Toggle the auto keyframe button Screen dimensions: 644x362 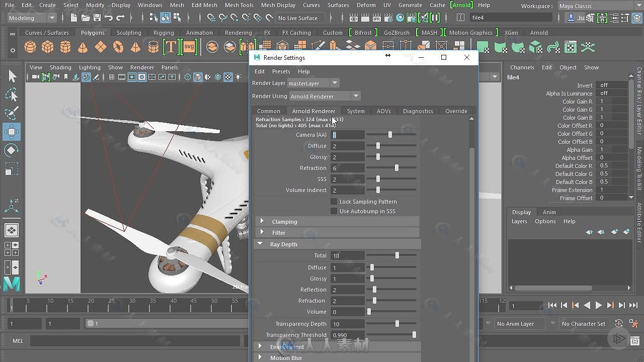(x=619, y=324)
